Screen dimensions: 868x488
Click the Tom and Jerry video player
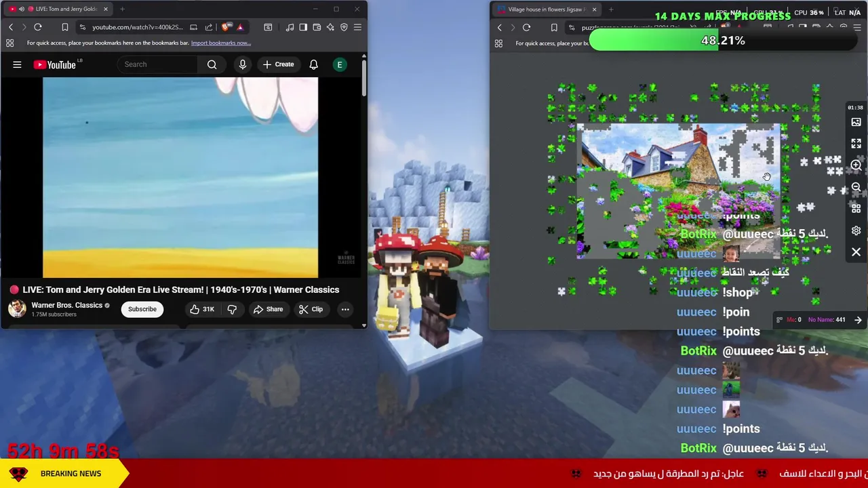point(180,178)
